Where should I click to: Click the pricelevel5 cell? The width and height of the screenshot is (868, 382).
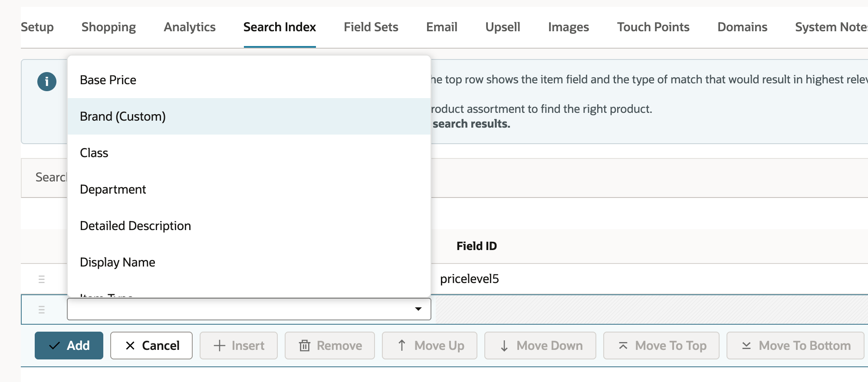coord(470,279)
